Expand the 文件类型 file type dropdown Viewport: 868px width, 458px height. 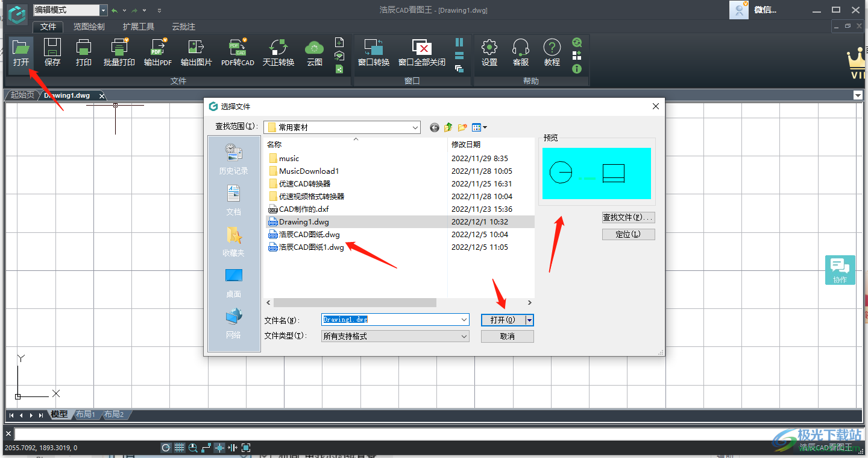click(464, 336)
